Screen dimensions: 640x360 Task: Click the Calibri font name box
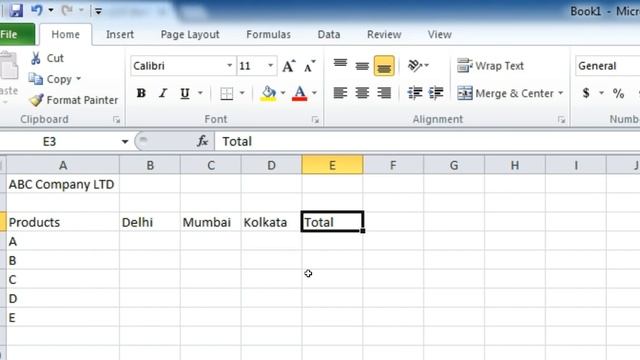point(178,66)
